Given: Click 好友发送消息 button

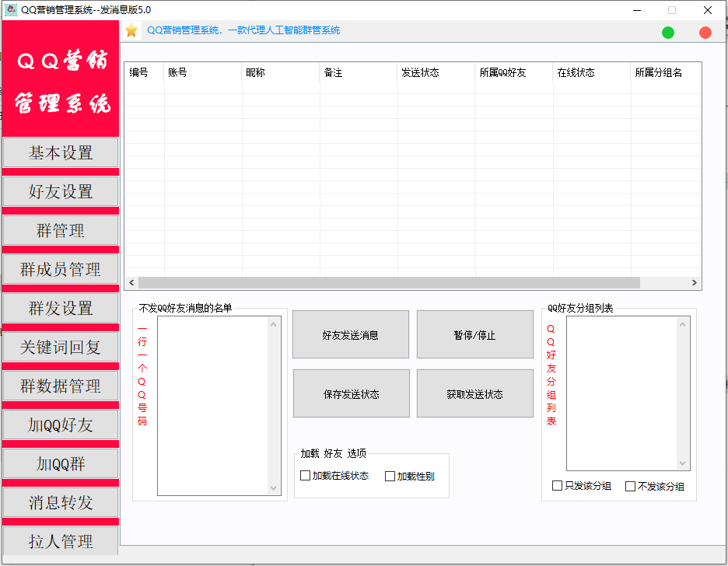Looking at the screenshot, I should coord(351,334).
